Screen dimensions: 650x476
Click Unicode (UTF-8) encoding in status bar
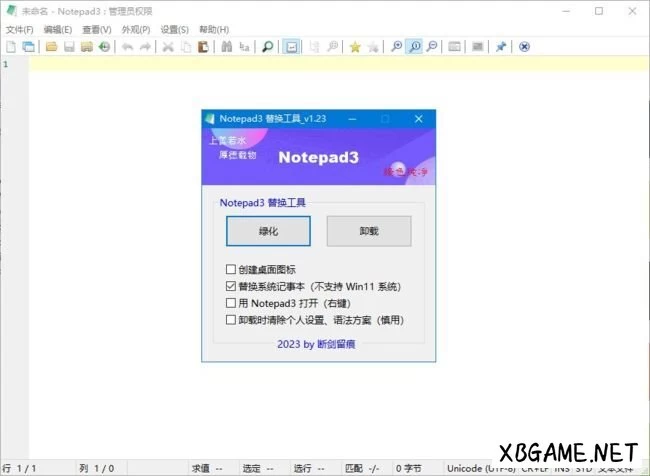(x=482, y=468)
